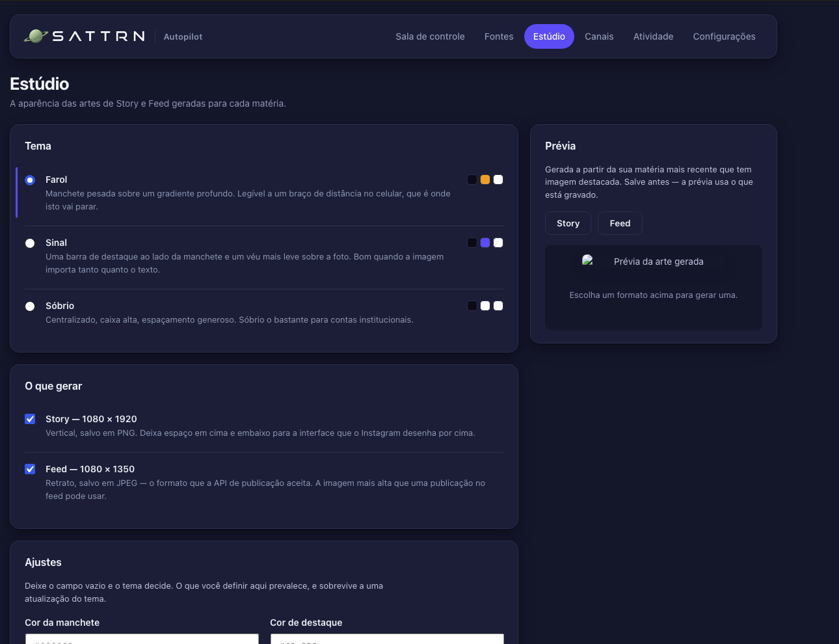This screenshot has width=839, height=644.
Task: Go to the Fontes tab
Action: coord(499,36)
